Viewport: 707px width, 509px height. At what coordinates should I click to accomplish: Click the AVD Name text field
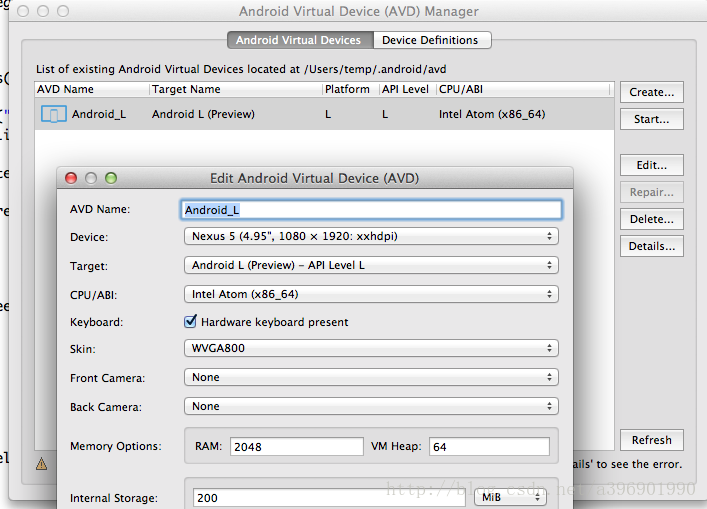click(371, 210)
